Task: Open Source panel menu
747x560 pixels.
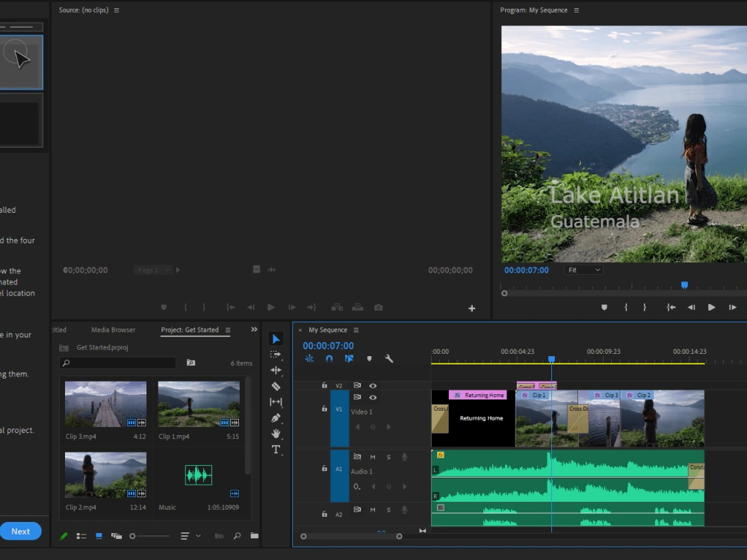Action: click(x=117, y=10)
